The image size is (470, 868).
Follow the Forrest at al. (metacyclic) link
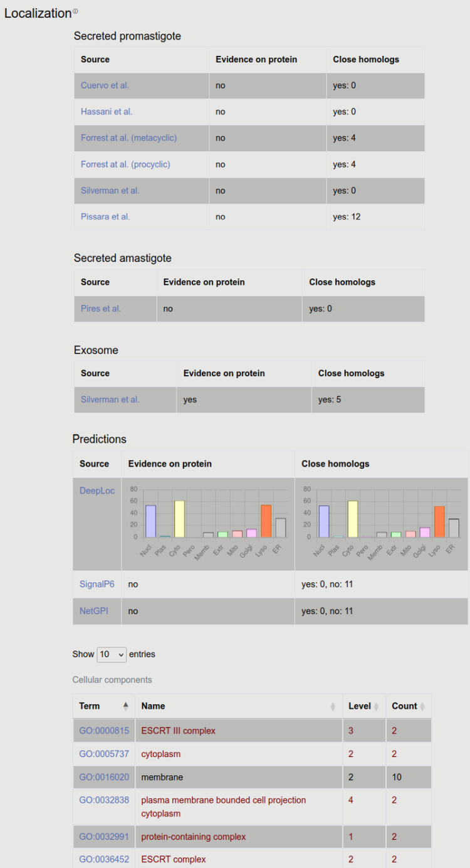[128, 138]
